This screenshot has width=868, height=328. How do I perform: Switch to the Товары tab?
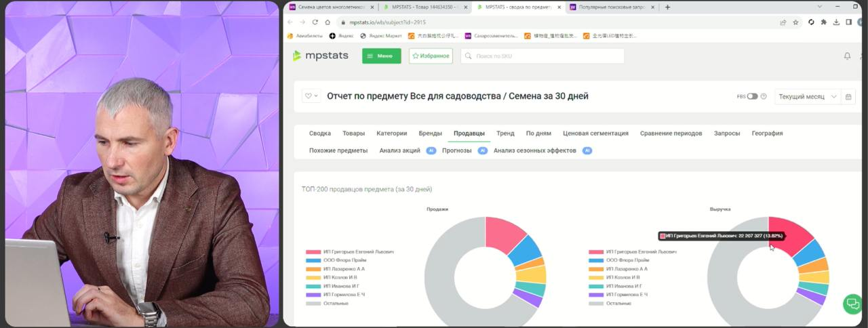click(353, 134)
